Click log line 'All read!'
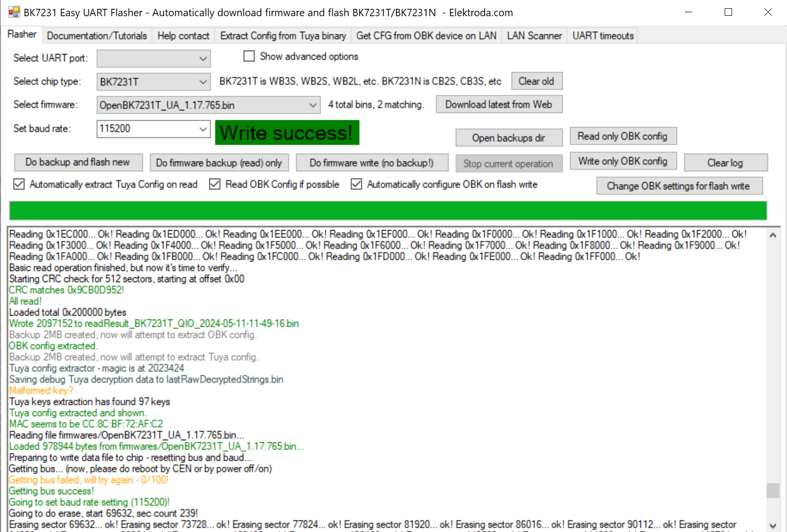Image resolution: width=787 pixels, height=532 pixels. (26, 301)
